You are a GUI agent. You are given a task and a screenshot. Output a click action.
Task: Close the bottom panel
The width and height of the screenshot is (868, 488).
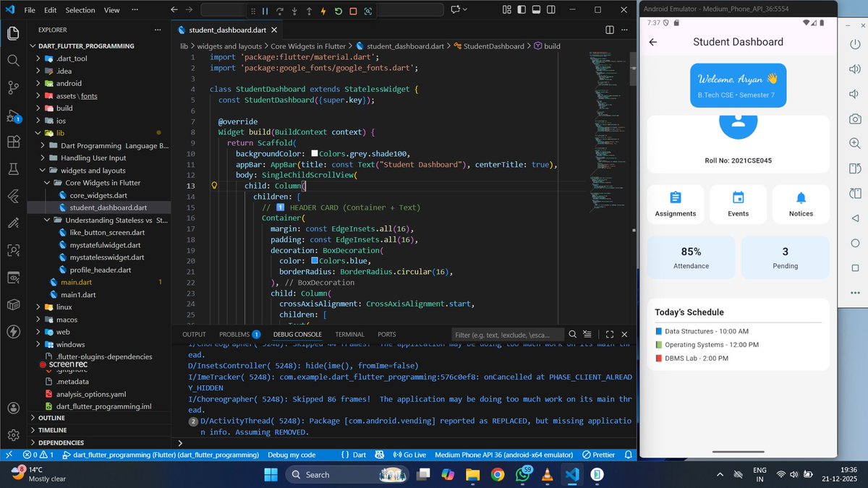tap(624, 335)
